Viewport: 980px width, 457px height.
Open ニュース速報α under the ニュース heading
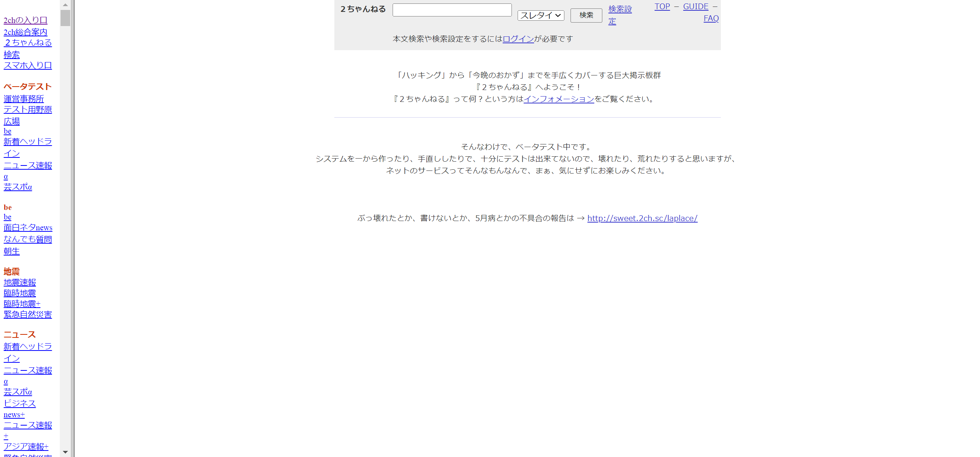[x=28, y=375]
